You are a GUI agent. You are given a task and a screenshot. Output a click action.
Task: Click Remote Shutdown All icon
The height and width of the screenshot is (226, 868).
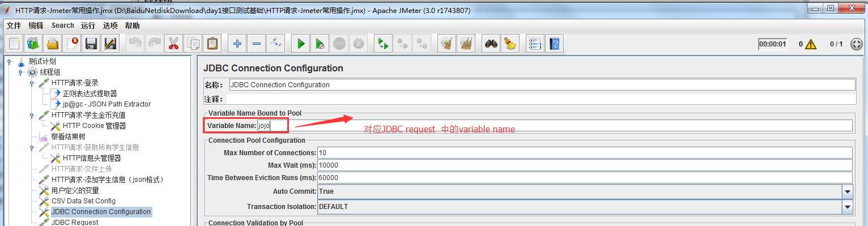(x=422, y=44)
